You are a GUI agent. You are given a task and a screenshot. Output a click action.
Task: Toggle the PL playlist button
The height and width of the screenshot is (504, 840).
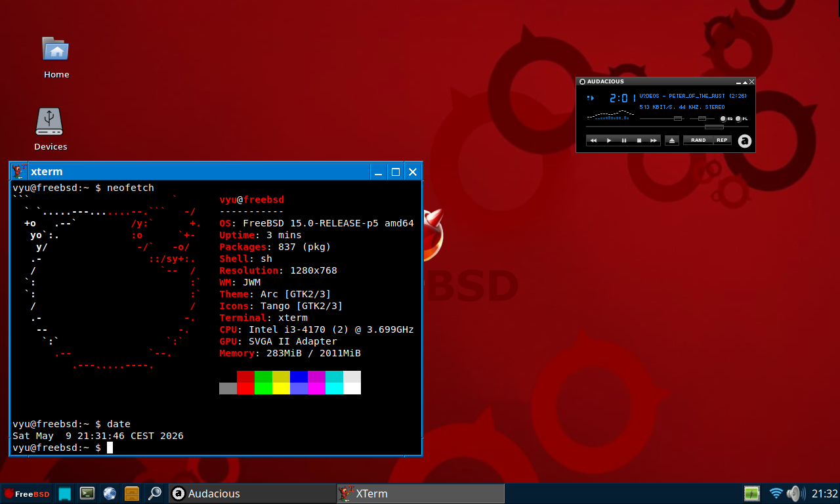pyautogui.click(x=742, y=119)
